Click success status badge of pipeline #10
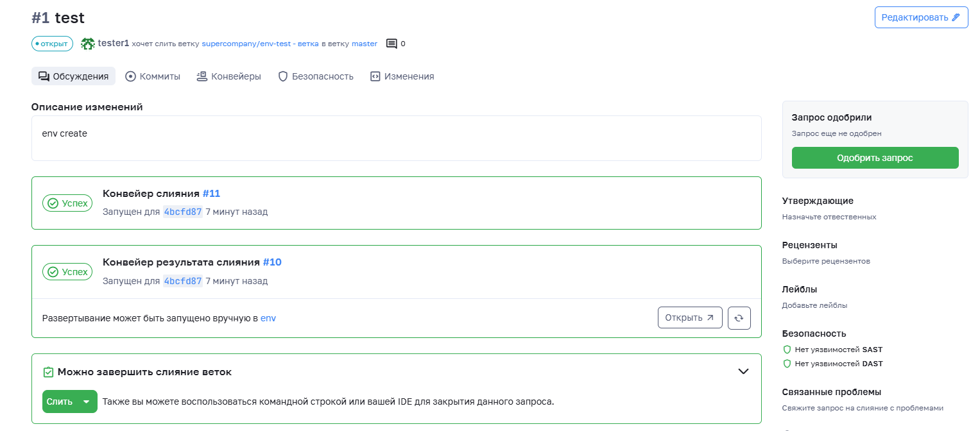Screen dimensions: 980x431 67,272
